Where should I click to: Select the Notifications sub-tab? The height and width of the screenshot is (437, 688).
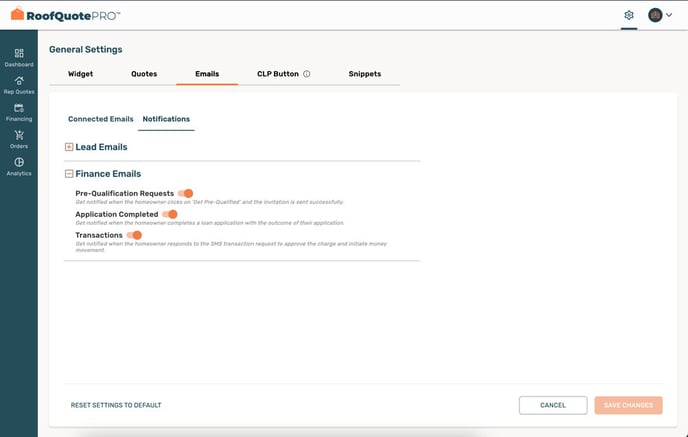coord(166,119)
